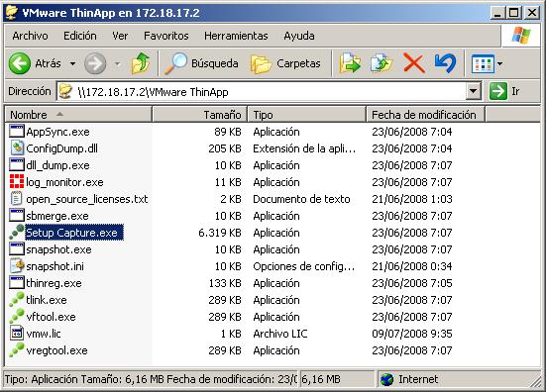Click the vregtool.exe file name
This screenshot has width=546, height=392.
tap(56, 350)
